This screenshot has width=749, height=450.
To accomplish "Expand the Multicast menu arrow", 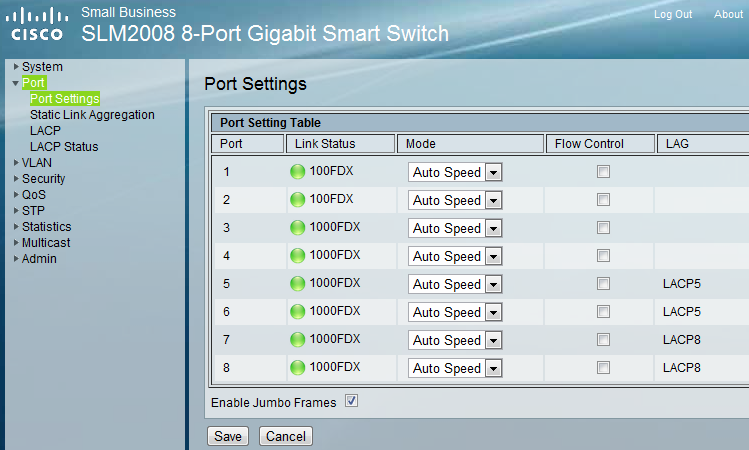I will click(16, 242).
